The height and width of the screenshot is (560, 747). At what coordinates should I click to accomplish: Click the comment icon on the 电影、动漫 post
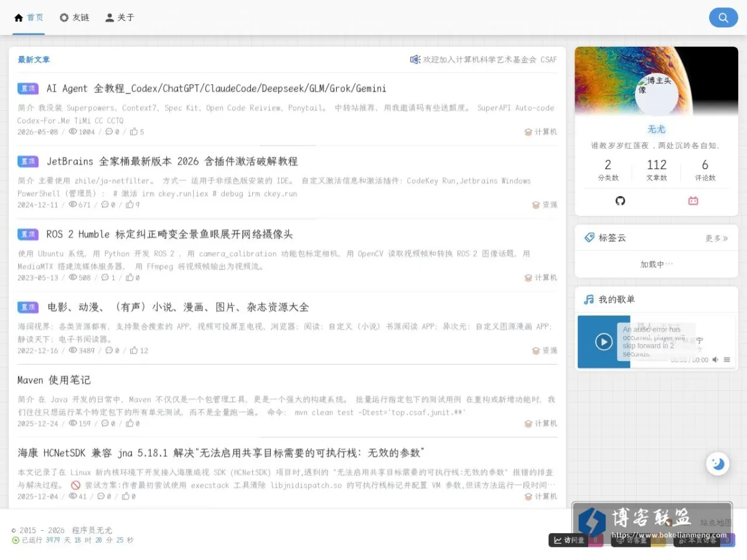coord(110,350)
